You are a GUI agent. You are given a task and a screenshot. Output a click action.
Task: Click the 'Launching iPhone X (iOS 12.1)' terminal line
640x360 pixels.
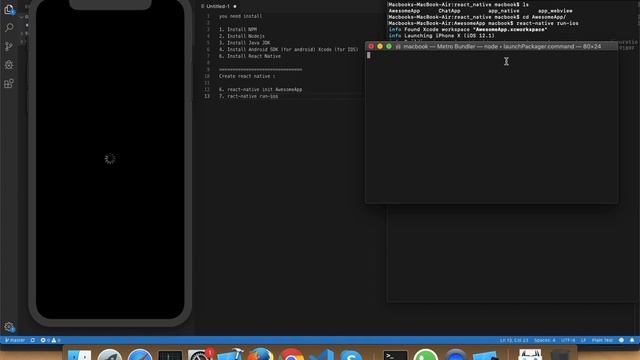pos(441,36)
